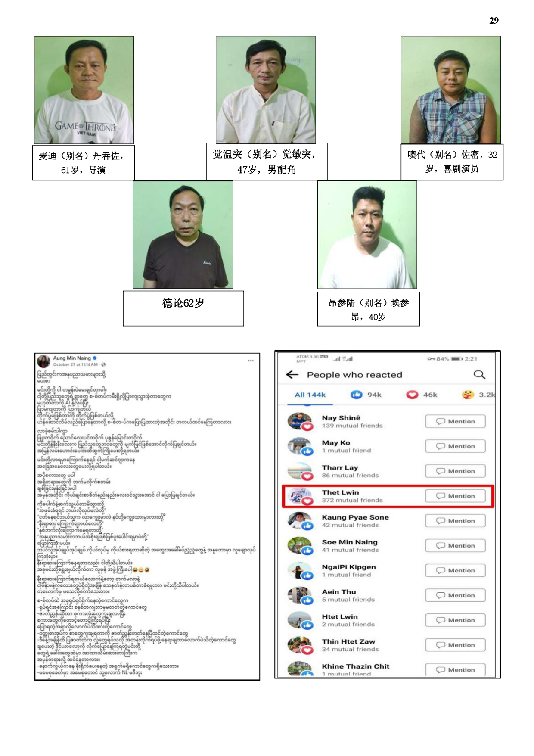
Task: Switch to the All 144k tab
Action: pyautogui.click(x=310, y=395)
